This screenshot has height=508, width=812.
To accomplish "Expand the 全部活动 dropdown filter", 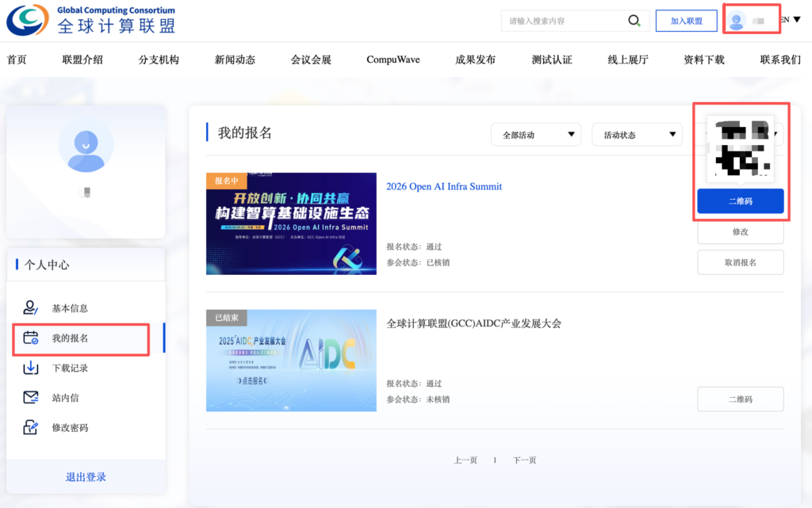I will tap(536, 135).
